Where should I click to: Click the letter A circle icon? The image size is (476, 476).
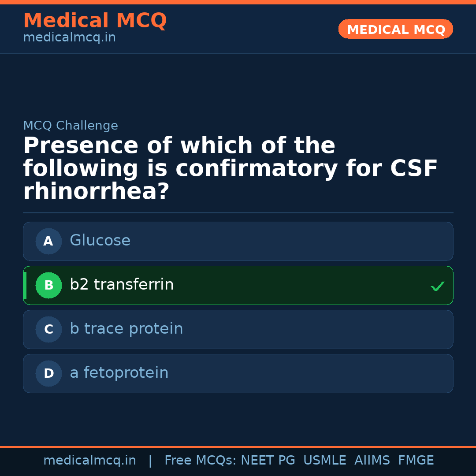click(x=48, y=241)
